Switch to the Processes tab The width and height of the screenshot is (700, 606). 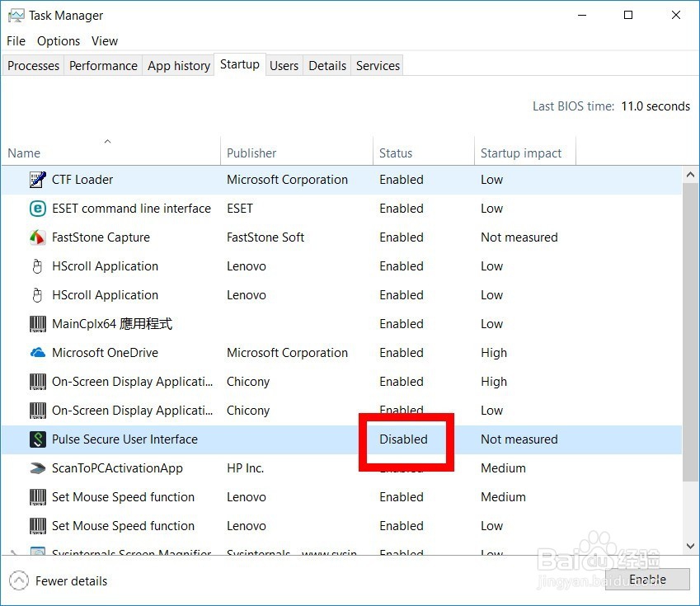34,66
